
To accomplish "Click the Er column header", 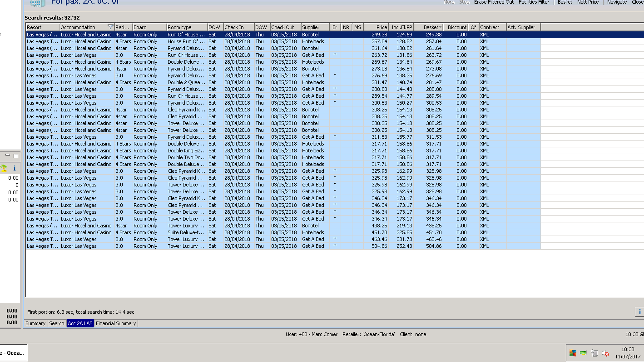I will [335, 27].
